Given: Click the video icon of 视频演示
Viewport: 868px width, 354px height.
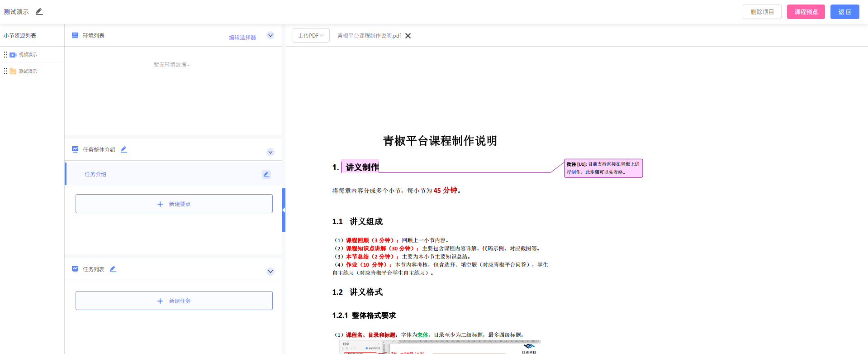Looking at the screenshot, I should click(13, 55).
